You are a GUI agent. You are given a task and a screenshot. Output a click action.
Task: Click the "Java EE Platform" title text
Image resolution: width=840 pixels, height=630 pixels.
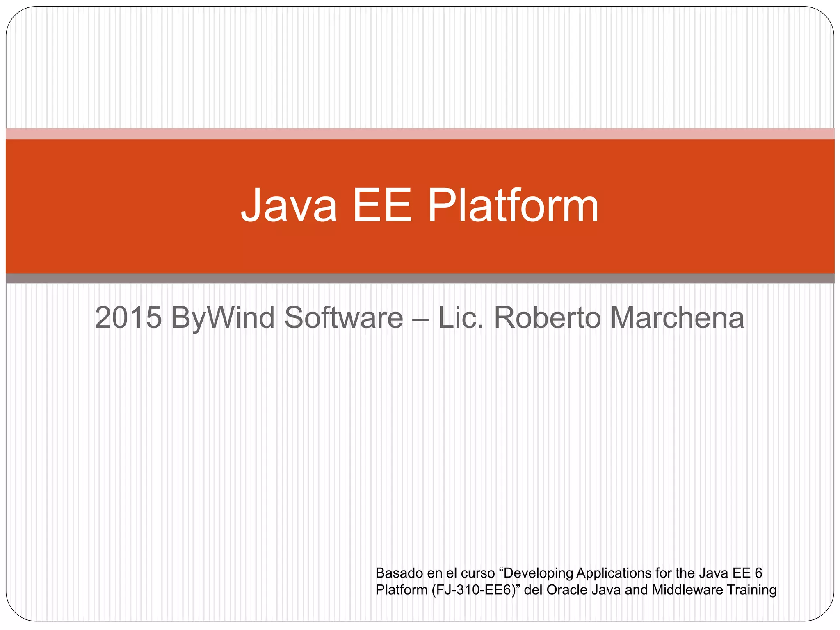(x=420, y=205)
